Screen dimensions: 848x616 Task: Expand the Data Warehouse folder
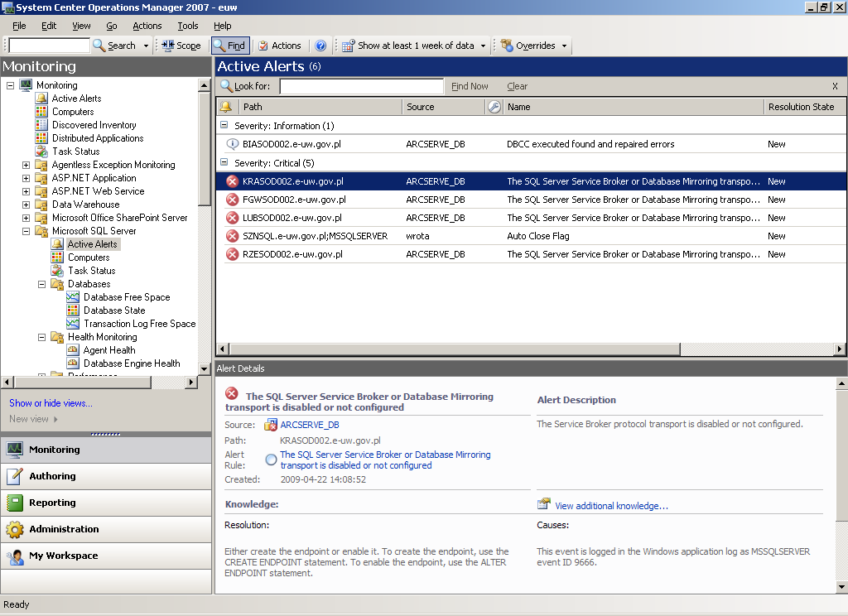26,205
